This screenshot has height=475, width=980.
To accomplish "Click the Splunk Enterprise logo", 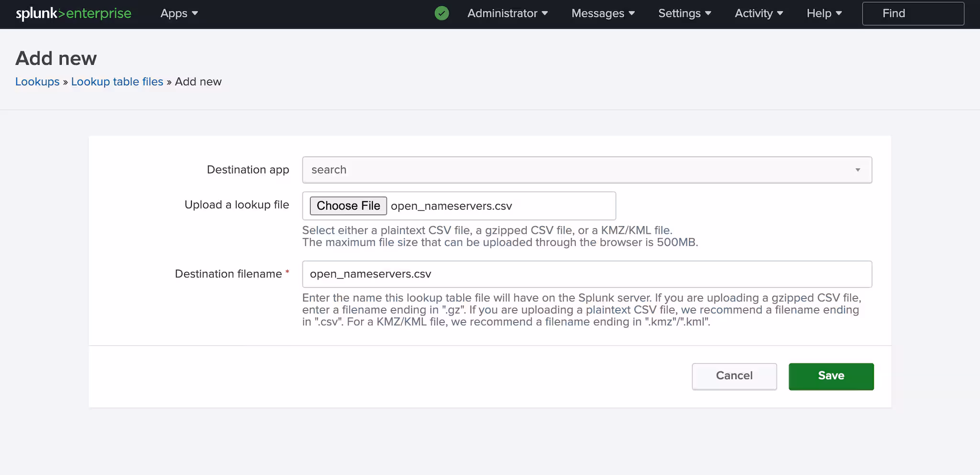I will 73,13.
